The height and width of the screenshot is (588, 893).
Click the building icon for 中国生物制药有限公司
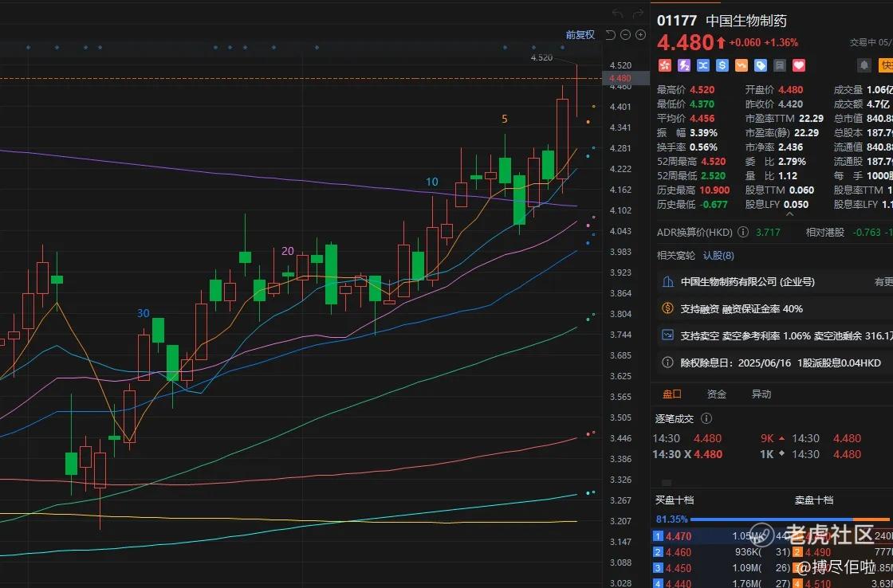click(667, 282)
